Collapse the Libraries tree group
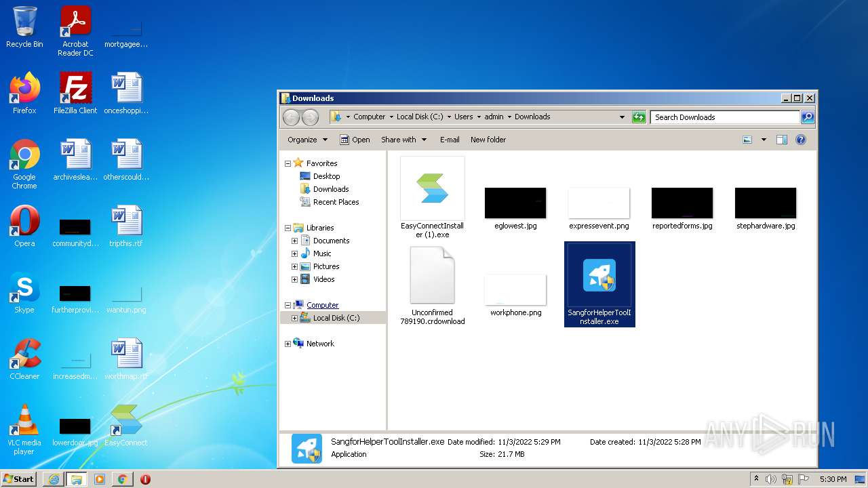 (x=288, y=228)
